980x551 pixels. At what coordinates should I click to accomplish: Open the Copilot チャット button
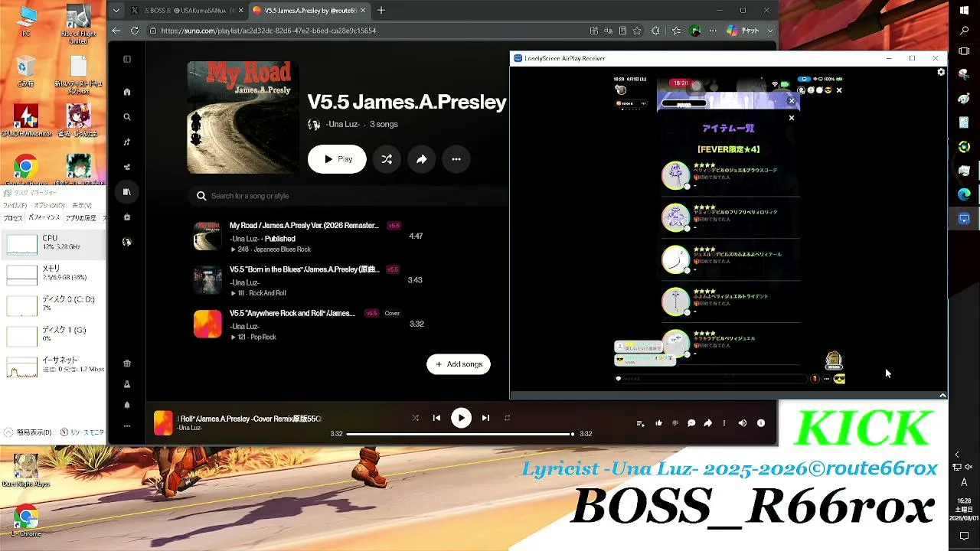tap(743, 31)
